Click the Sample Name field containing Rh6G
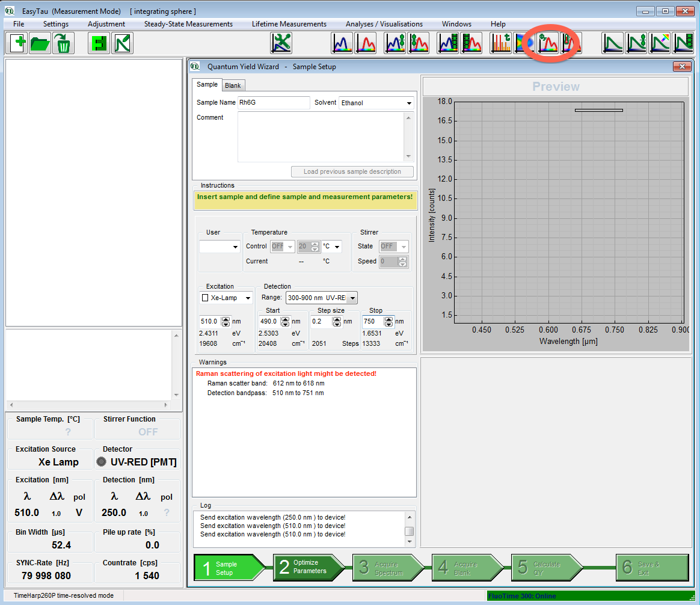The width and height of the screenshot is (700, 605). click(274, 103)
